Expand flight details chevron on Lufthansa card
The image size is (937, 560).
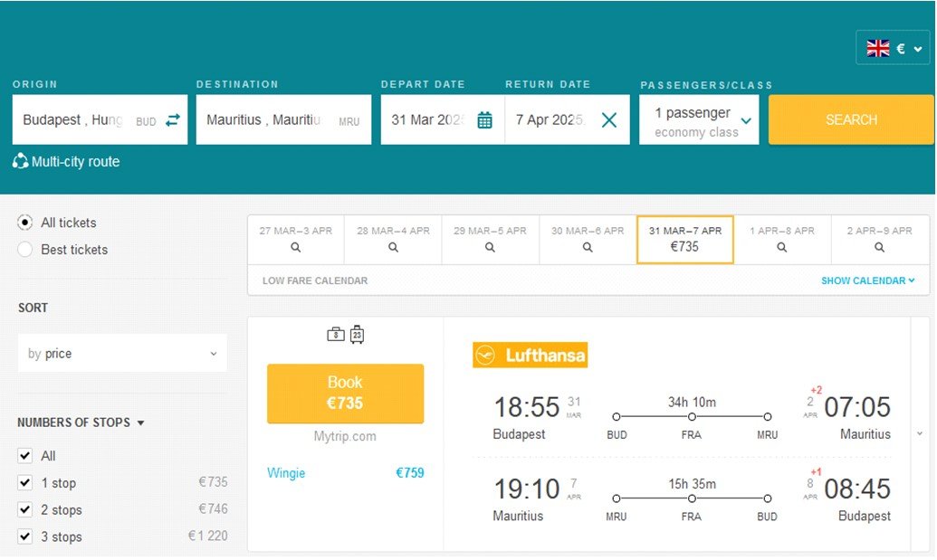(920, 434)
